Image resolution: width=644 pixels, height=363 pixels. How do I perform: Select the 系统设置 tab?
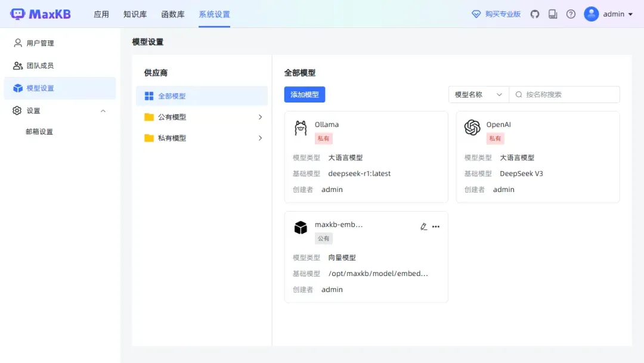215,14
